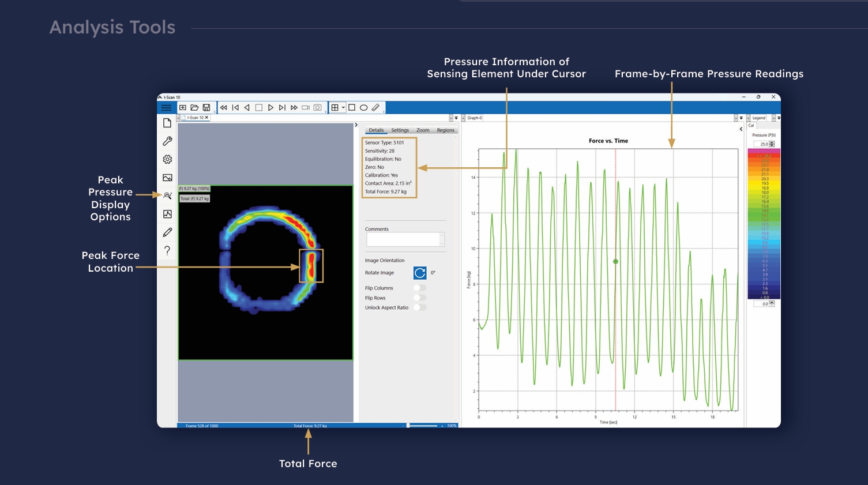Click the gear settings sidebar icon
The width and height of the screenshot is (868, 485).
(167, 159)
